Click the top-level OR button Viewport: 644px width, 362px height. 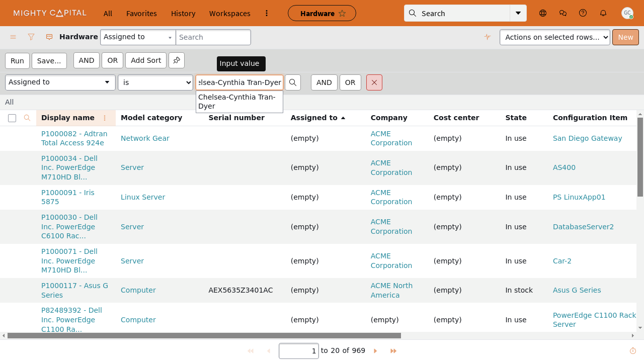112,60
